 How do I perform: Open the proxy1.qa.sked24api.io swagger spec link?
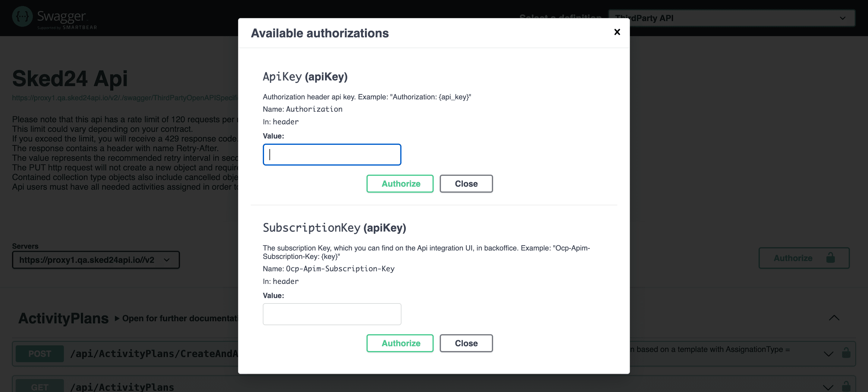click(x=125, y=98)
